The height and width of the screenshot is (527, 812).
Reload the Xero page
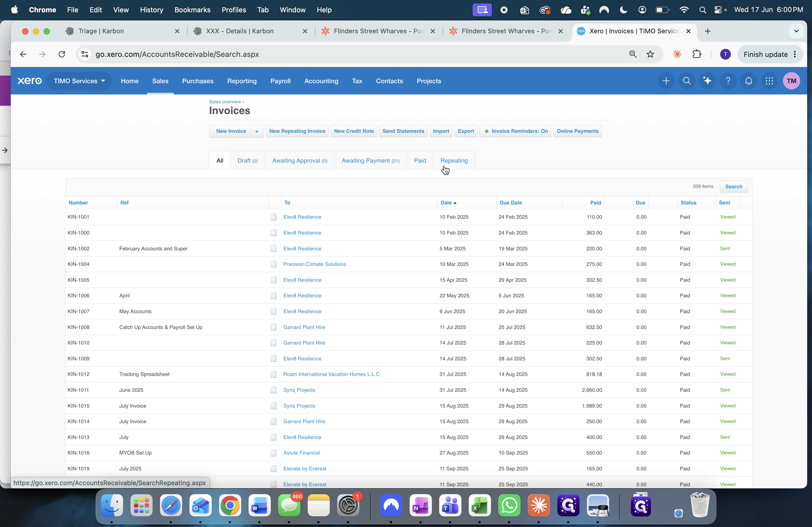tap(62, 54)
